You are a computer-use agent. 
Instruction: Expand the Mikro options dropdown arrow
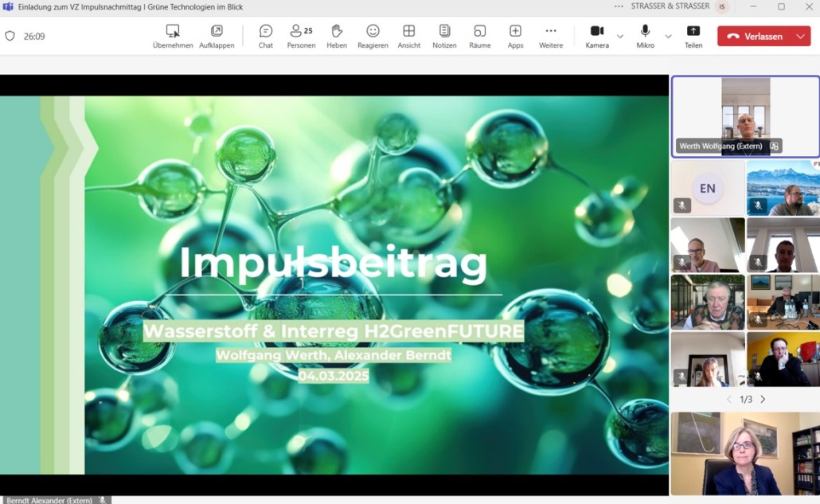(668, 37)
